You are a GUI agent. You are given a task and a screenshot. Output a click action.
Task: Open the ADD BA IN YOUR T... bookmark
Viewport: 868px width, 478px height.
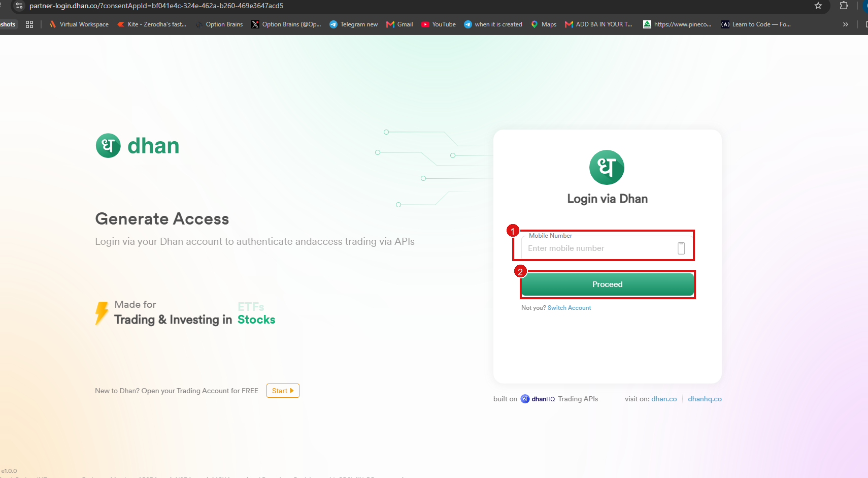[598, 24]
